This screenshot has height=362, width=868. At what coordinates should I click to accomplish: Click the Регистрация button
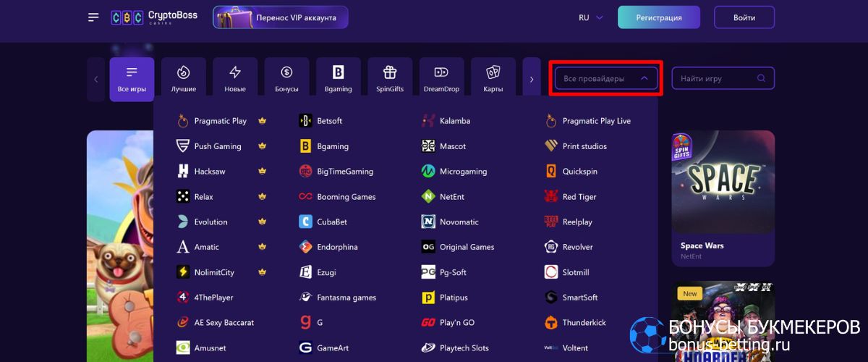click(x=659, y=17)
